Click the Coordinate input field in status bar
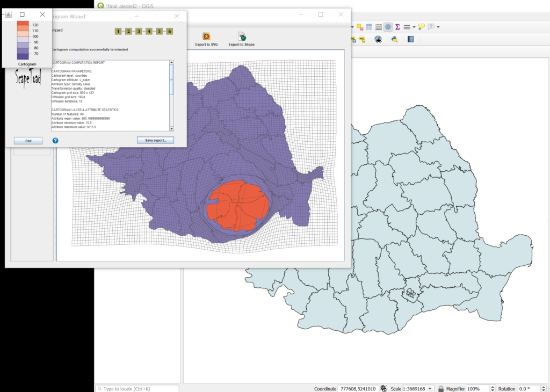Viewport: 550px width, 392px height. coord(357,388)
